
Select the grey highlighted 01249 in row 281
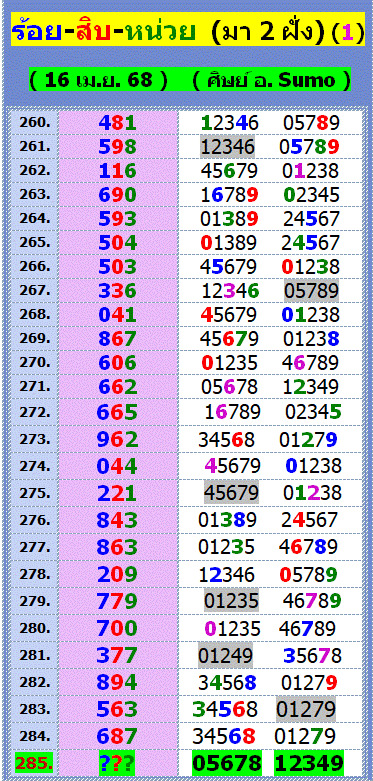(226, 654)
